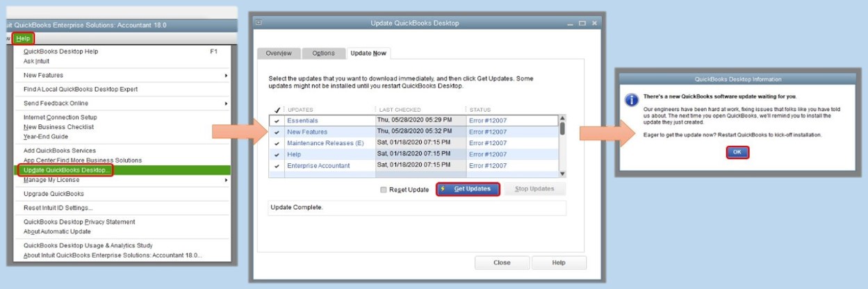Viewport: 868px width, 289px height.
Task: Click the Stop Updates button
Action: 534,189
